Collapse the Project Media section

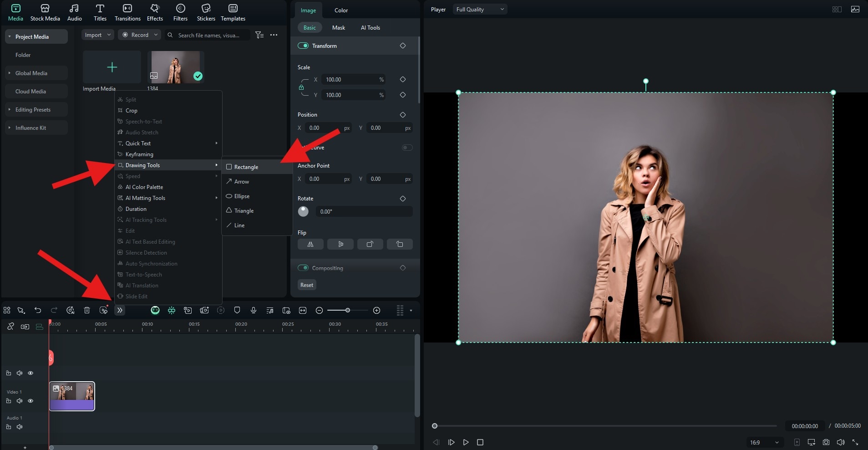pyautogui.click(x=10, y=36)
